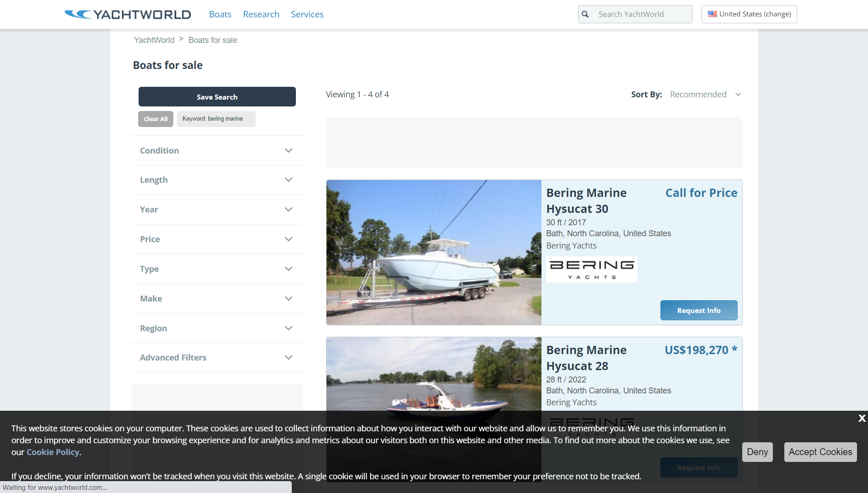The image size is (868, 493).
Task: Click the United States flag icon
Action: [x=712, y=14]
